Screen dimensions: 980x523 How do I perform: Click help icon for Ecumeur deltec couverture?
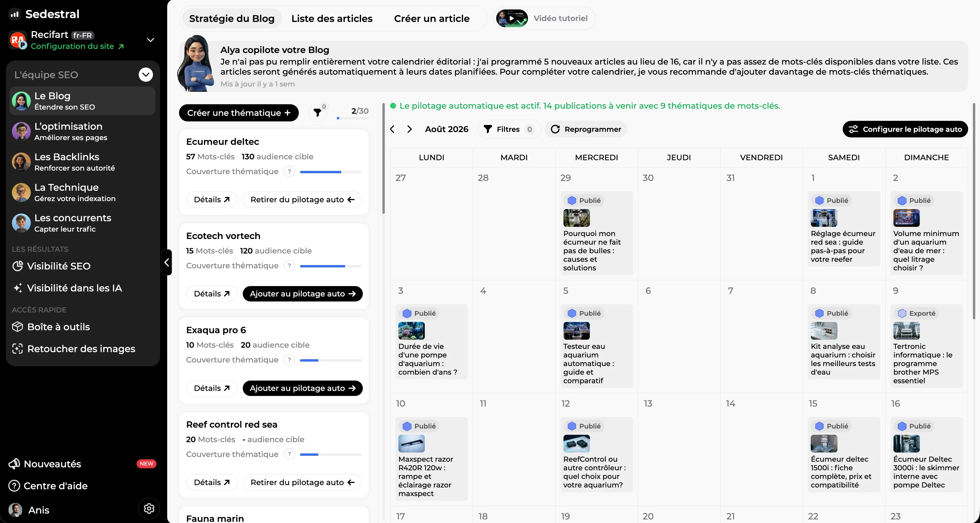289,171
